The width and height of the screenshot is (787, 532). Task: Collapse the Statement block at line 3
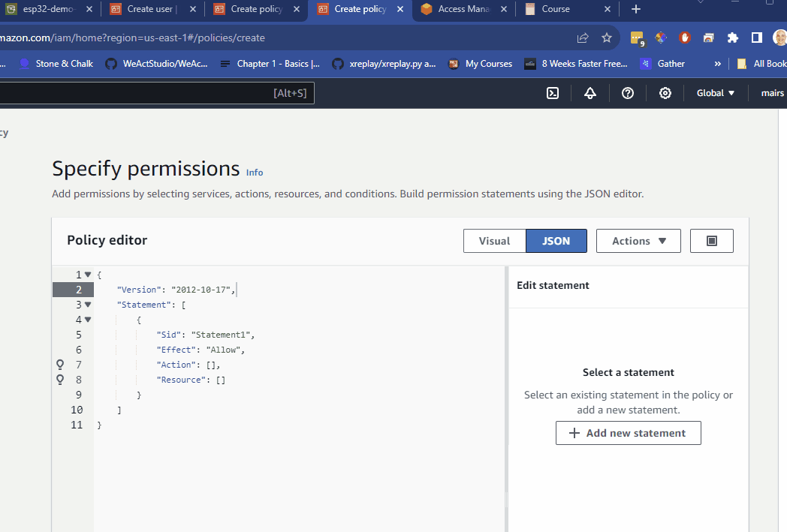[x=87, y=305]
